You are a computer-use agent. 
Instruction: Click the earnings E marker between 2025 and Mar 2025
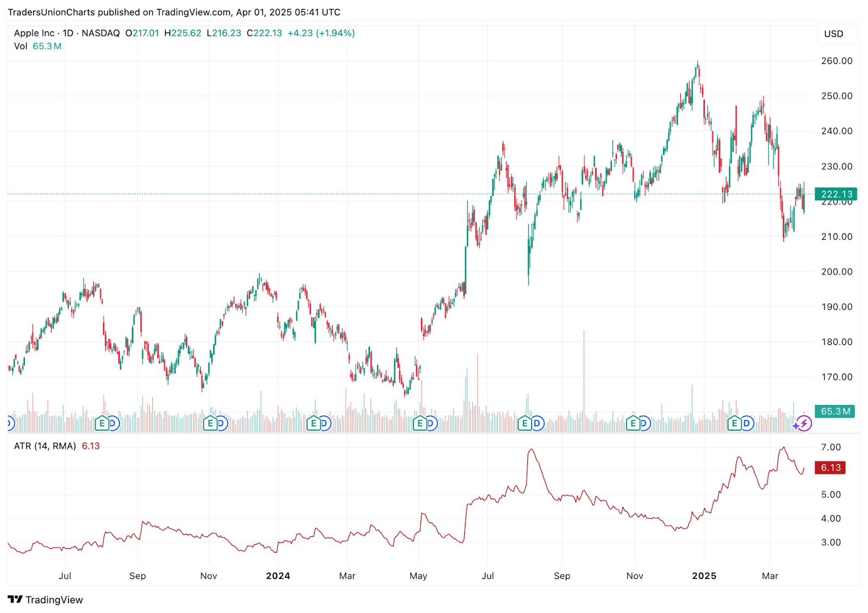point(735,423)
